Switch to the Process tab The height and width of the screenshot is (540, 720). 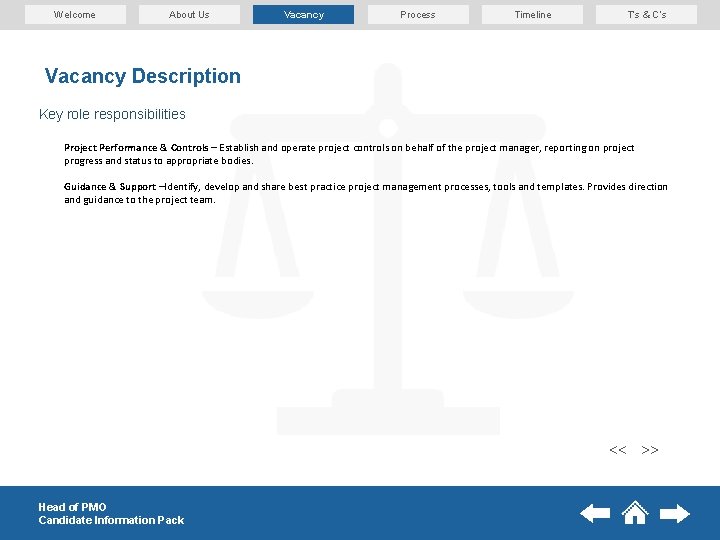418,15
